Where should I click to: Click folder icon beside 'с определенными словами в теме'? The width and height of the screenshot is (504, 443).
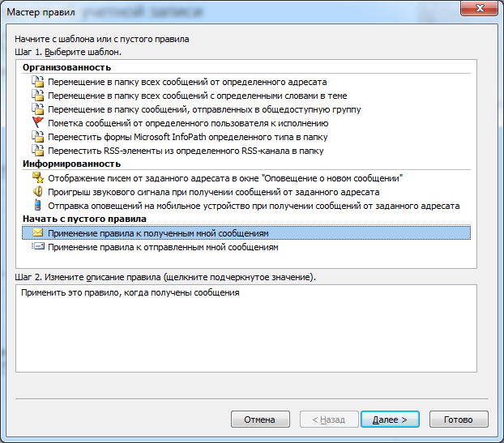click(x=37, y=96)
